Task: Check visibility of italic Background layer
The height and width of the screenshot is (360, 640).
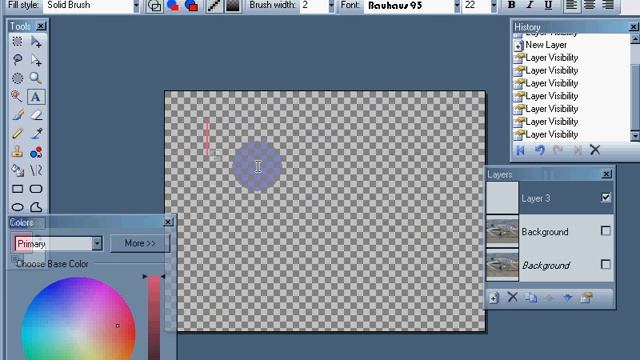Action: click(x=606, y=264)
